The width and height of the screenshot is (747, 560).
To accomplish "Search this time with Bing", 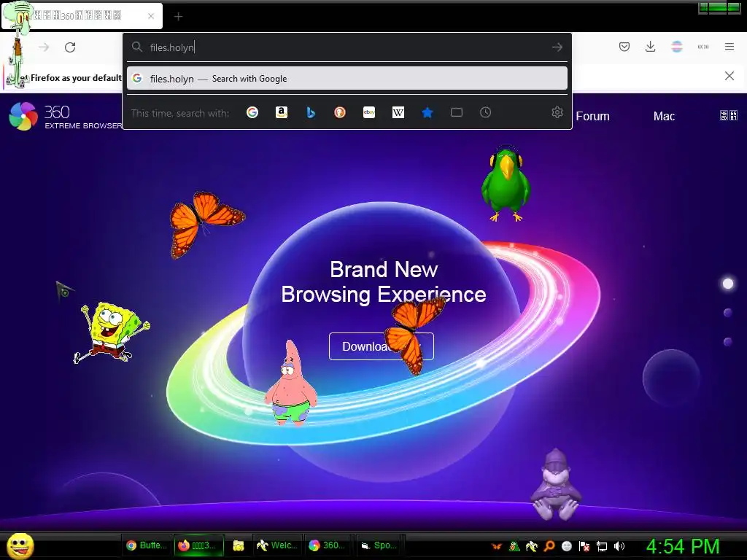I will click(311, 112).
